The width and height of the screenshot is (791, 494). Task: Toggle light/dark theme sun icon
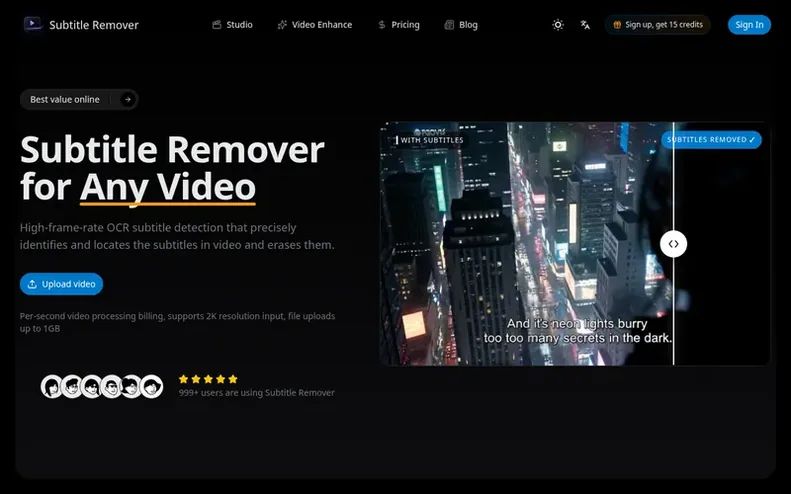(x=558, y=25)
